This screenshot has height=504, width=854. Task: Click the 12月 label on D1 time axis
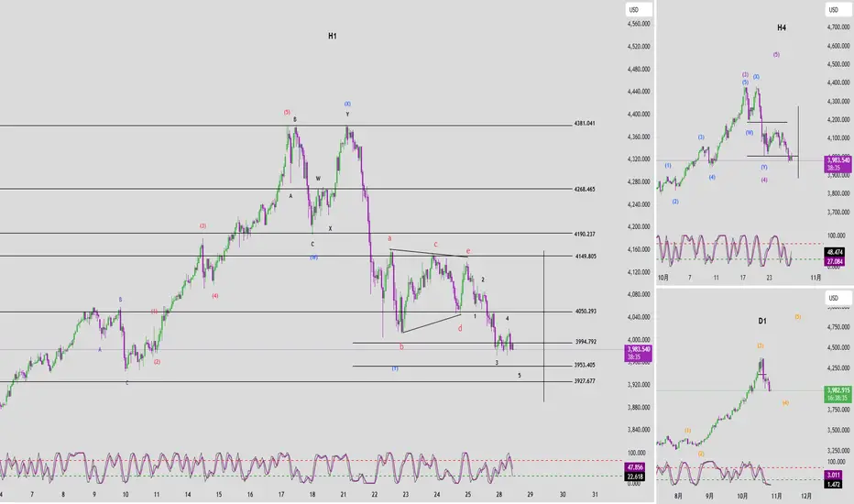point(806,496)
